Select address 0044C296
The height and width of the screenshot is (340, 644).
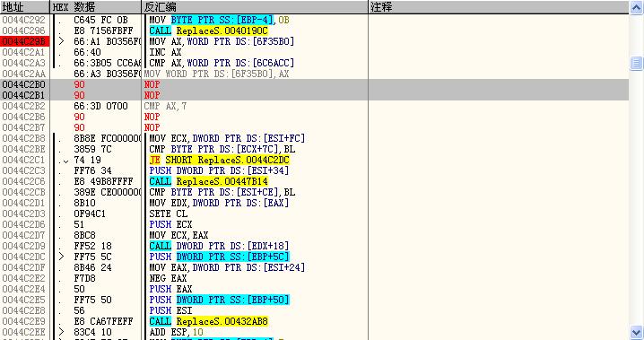24,31
